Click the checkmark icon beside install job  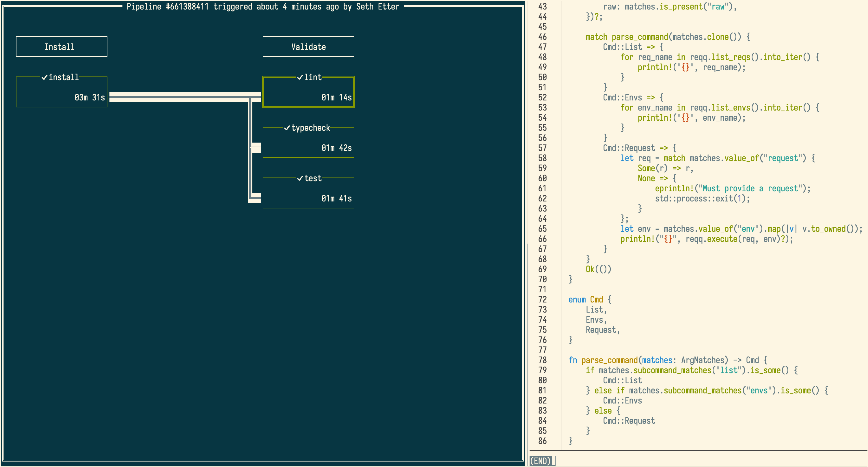[44, 77]
